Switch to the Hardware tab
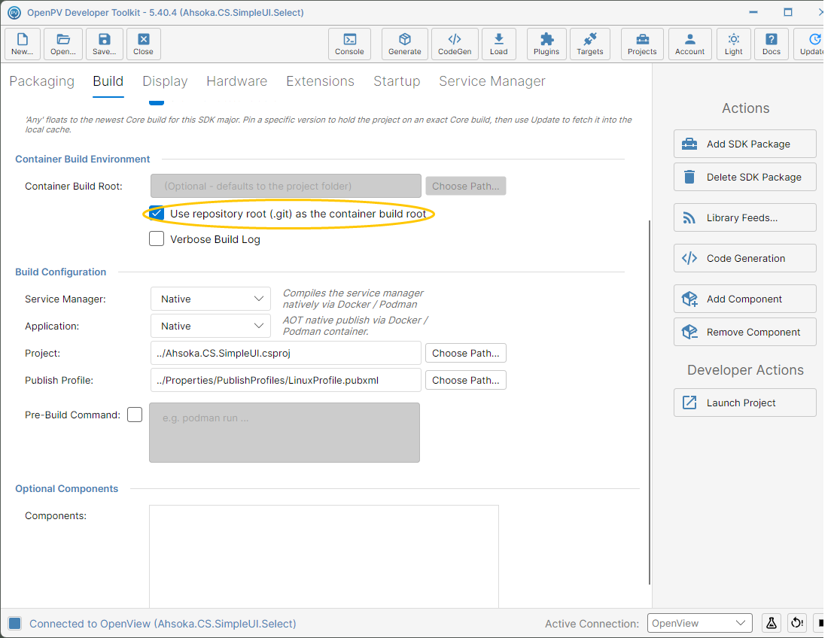Screen dimensions: 840x638 (237, 81)
